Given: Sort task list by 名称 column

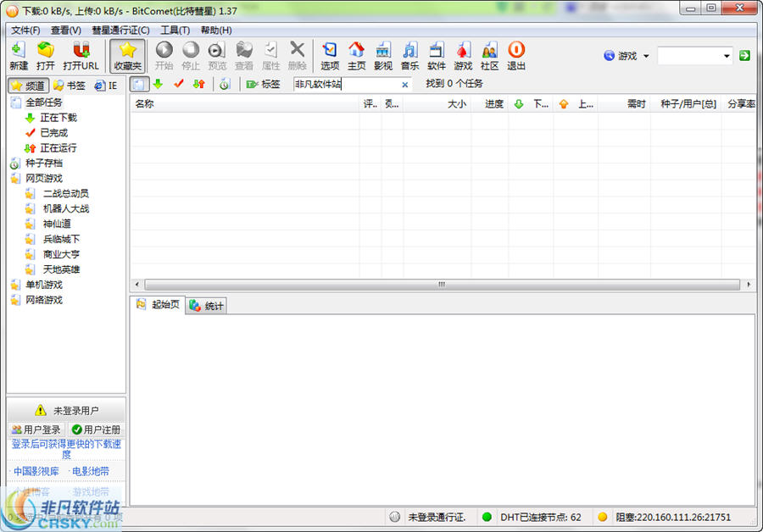Looking at the screenshot, I should (245, 103).
